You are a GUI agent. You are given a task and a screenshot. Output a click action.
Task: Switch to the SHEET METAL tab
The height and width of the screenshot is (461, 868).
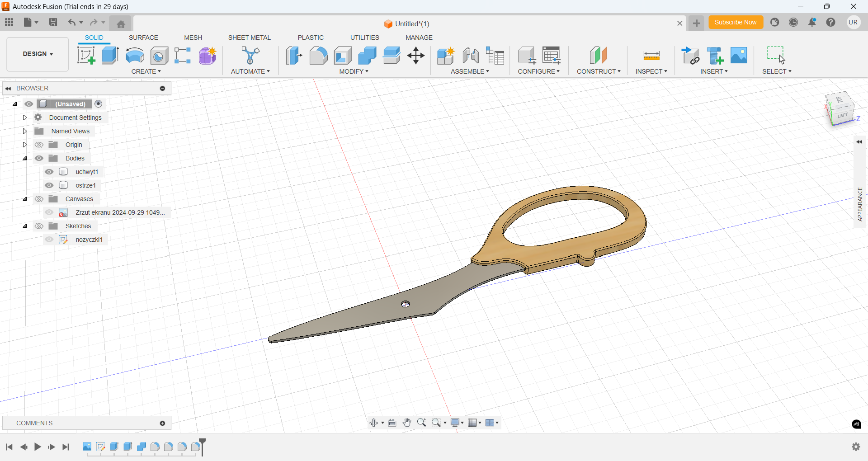249,38
